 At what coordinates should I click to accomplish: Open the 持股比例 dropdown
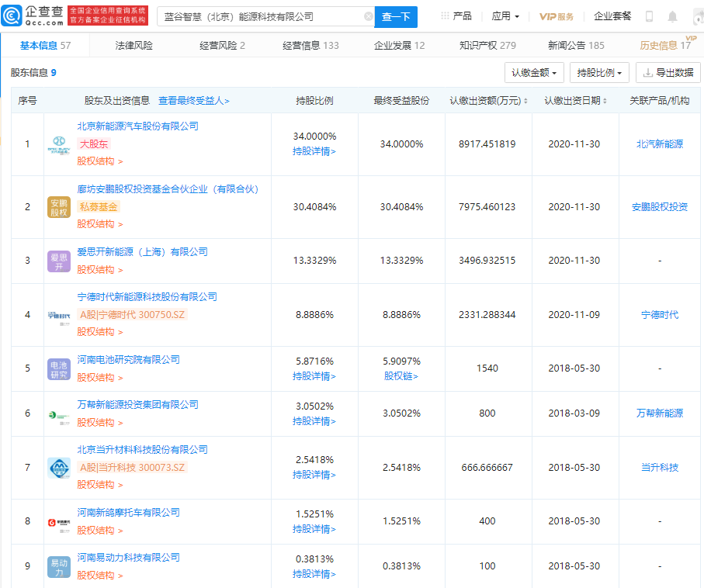597,72
